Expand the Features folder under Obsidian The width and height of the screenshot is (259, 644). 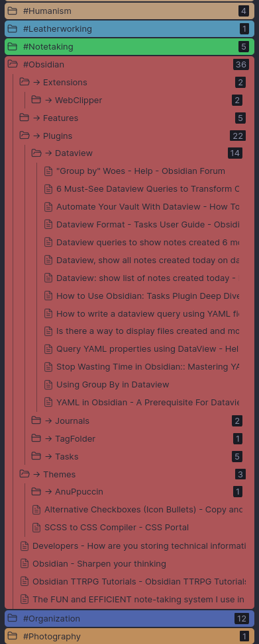(x=132, y=118)
